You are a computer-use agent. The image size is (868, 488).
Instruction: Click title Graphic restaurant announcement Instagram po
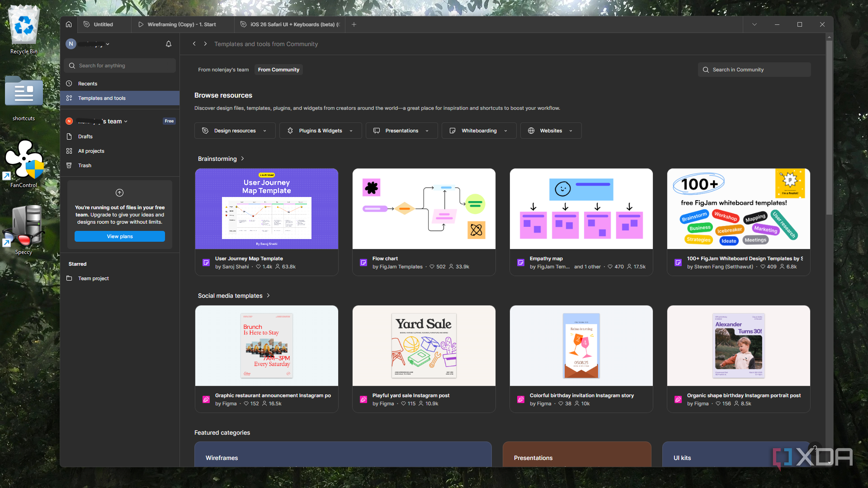coord(273,395)
